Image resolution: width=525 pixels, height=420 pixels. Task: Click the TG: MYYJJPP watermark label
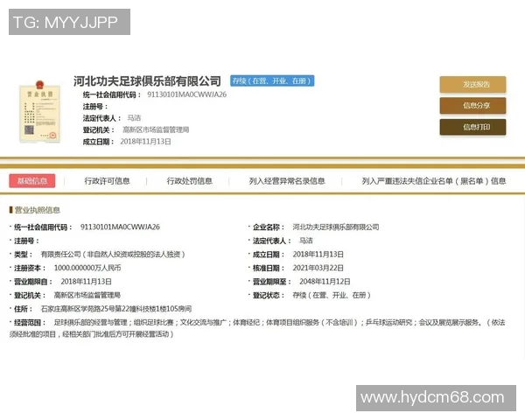coord(69,22)
